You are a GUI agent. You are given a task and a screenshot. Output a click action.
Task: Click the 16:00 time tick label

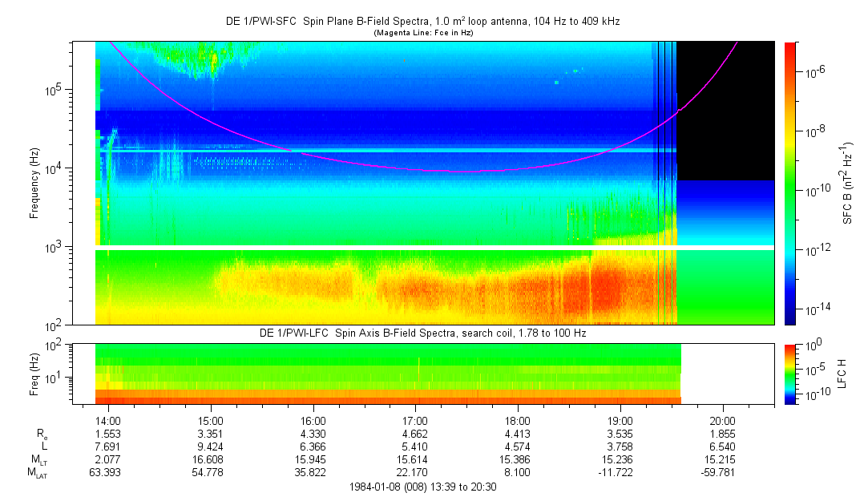point(313,420)
